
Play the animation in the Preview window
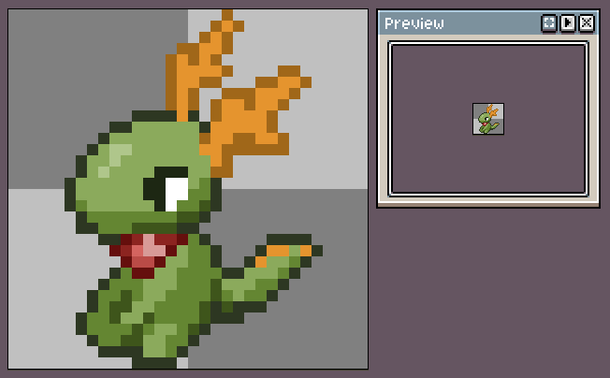(568, 23)
